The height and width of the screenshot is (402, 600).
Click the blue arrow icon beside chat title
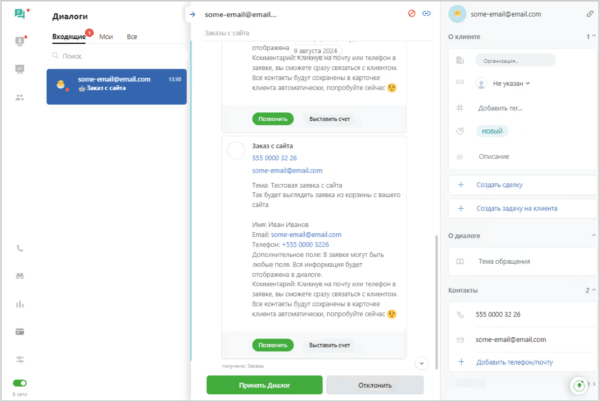192,15
